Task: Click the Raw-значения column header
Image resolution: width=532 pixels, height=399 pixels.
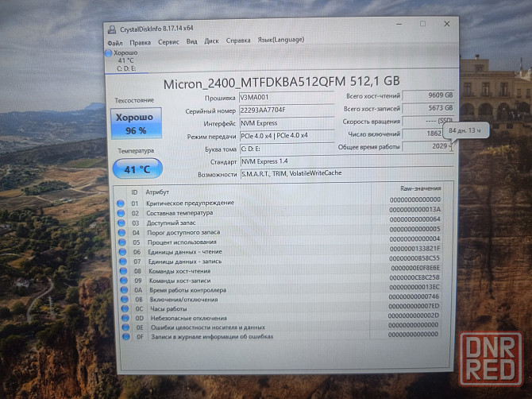Action: 420,188
